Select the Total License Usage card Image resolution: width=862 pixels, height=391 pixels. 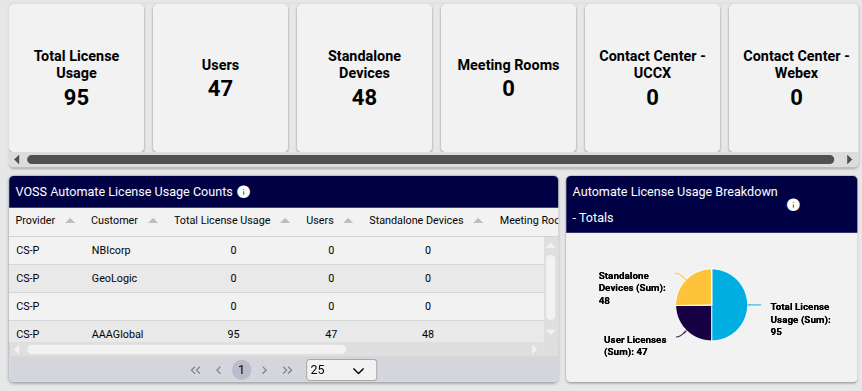76,78
